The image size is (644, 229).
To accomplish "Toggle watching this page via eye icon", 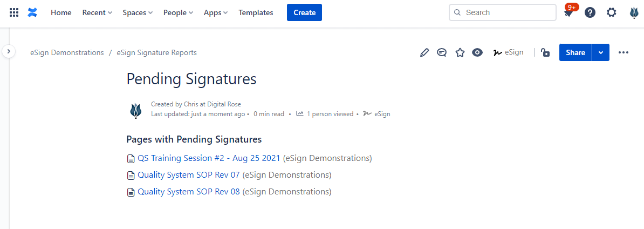I will coord(477,52).
